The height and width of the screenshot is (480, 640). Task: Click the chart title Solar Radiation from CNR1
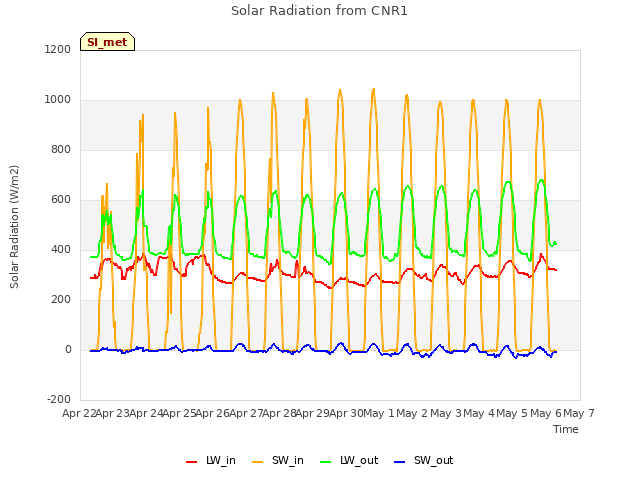[x=319, y=11]
